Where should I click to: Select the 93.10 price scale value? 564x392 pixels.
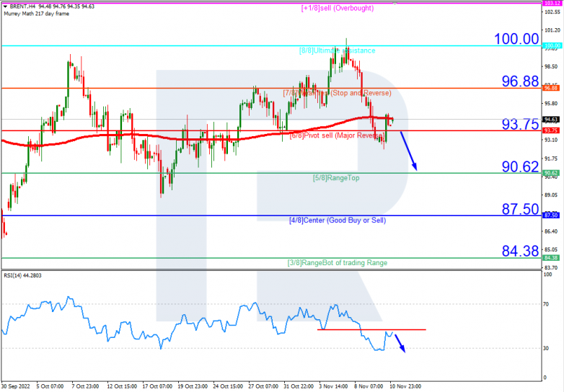552,140
